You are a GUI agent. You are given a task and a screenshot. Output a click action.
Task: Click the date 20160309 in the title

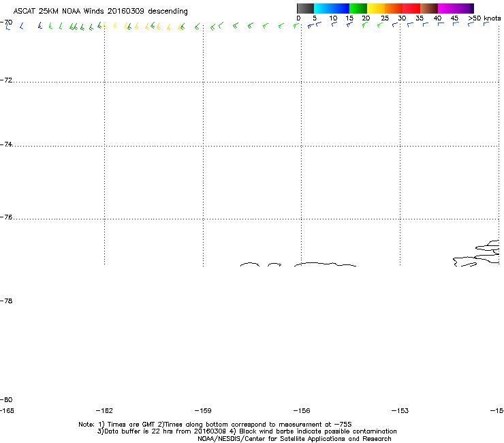click(126, 11)
